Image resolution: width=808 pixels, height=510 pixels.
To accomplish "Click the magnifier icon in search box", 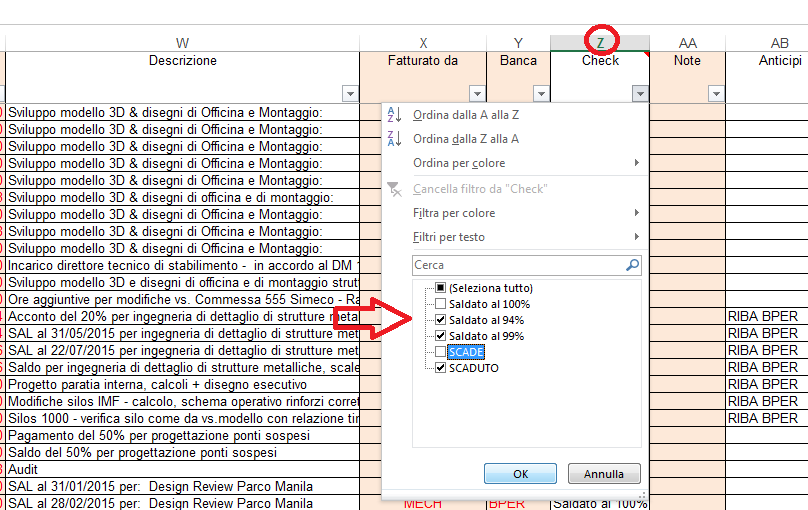I will tap(631, 265).
